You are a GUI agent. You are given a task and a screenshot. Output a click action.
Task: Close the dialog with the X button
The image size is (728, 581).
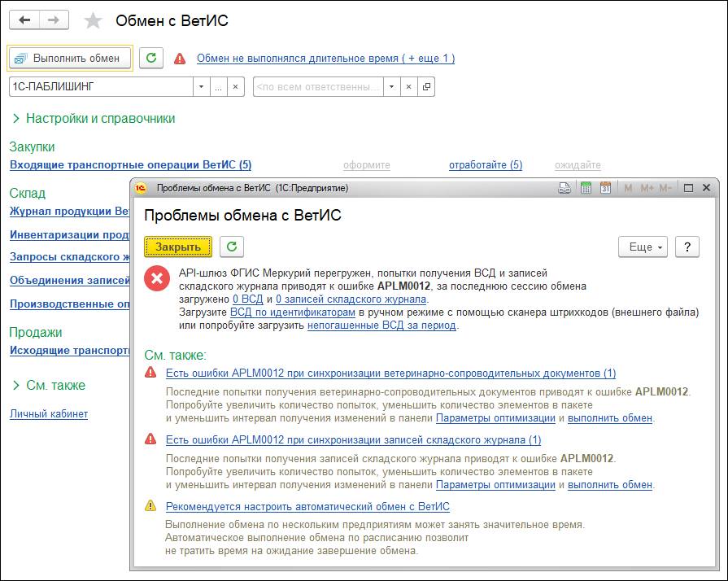707,188
